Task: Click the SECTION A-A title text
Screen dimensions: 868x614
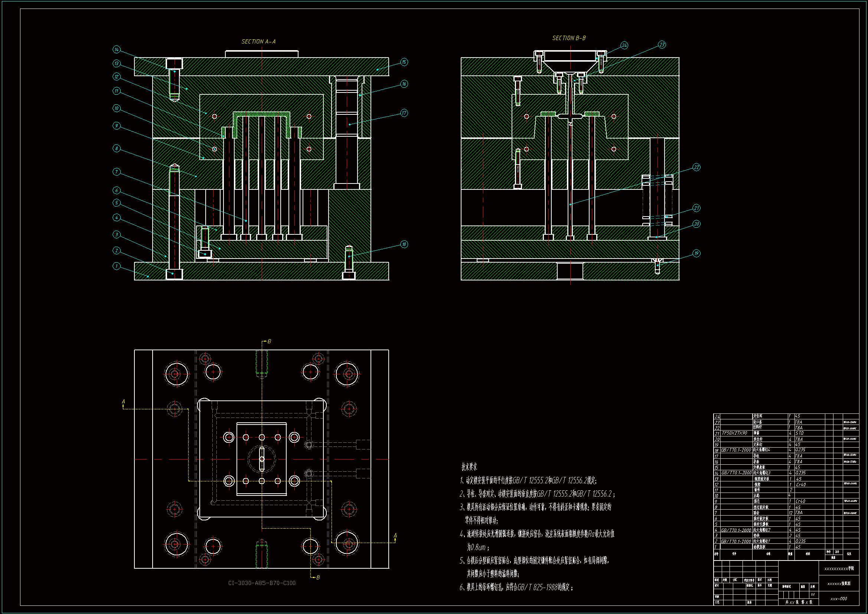Action: (259, 42)
